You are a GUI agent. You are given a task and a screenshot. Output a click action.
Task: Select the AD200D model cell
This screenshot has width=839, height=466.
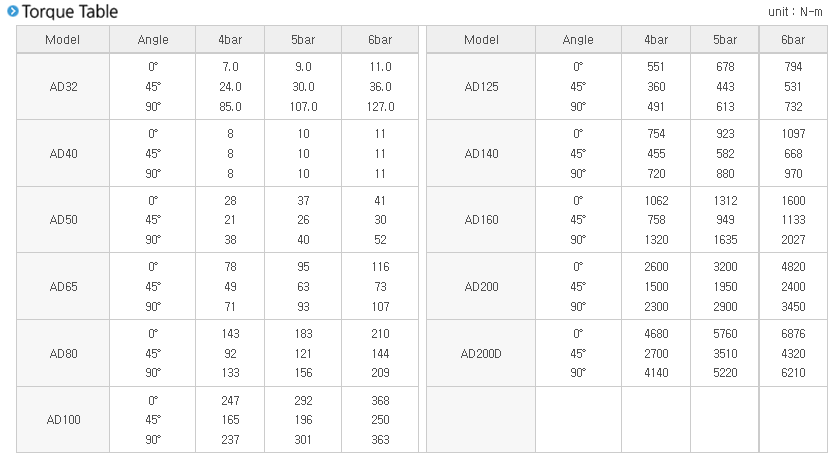(x=481, y=354)
